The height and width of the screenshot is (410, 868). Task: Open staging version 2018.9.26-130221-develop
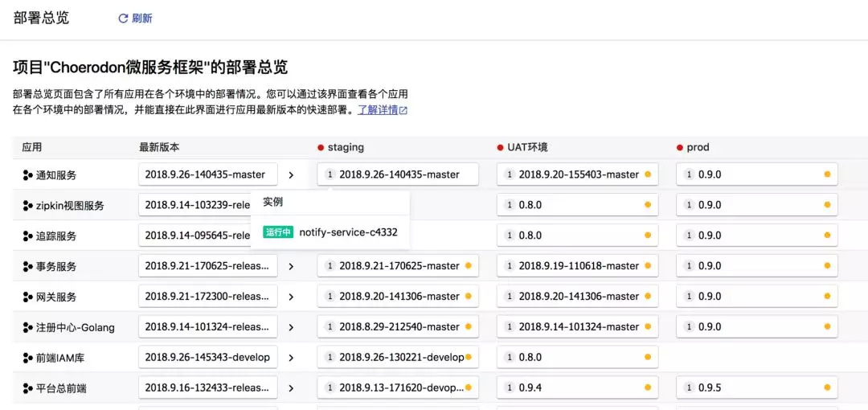pyautogui.click(x=398, y=357)
